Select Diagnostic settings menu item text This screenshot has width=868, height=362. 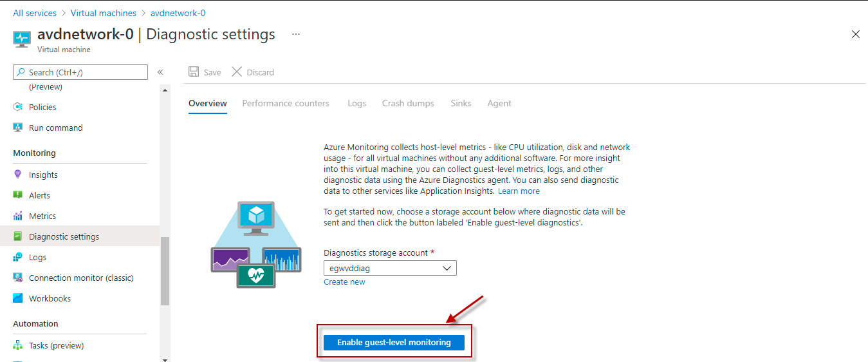[64, 236]
